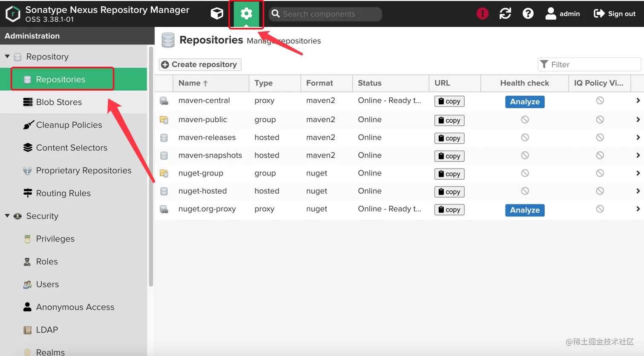
Task: Click the sidebar vertical scrollbar
Action: click(x=151, y=166)
